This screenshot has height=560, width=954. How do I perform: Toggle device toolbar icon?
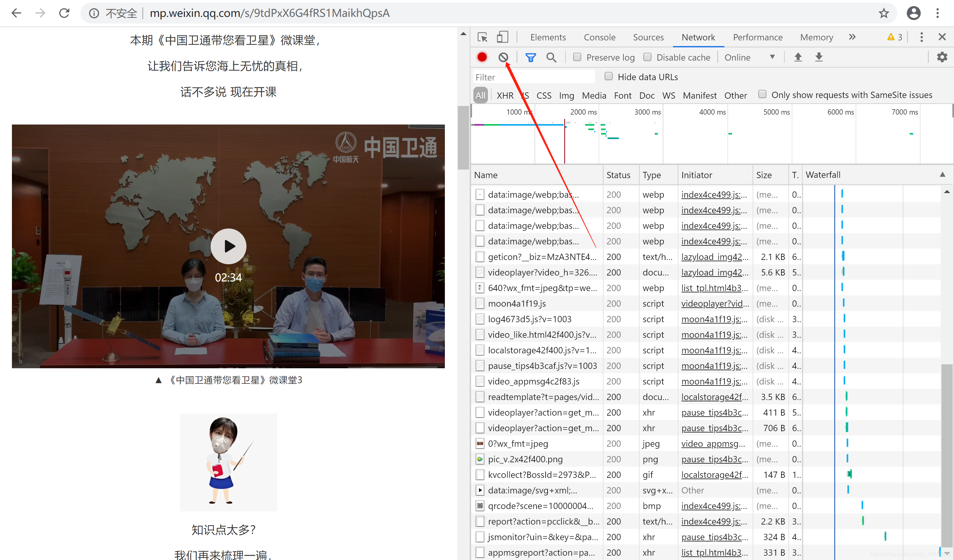pos(502,37)
